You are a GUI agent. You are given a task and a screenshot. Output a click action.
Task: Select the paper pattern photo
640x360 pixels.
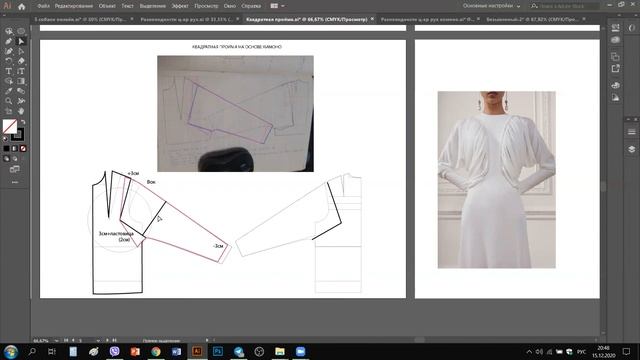click(236, 113)
